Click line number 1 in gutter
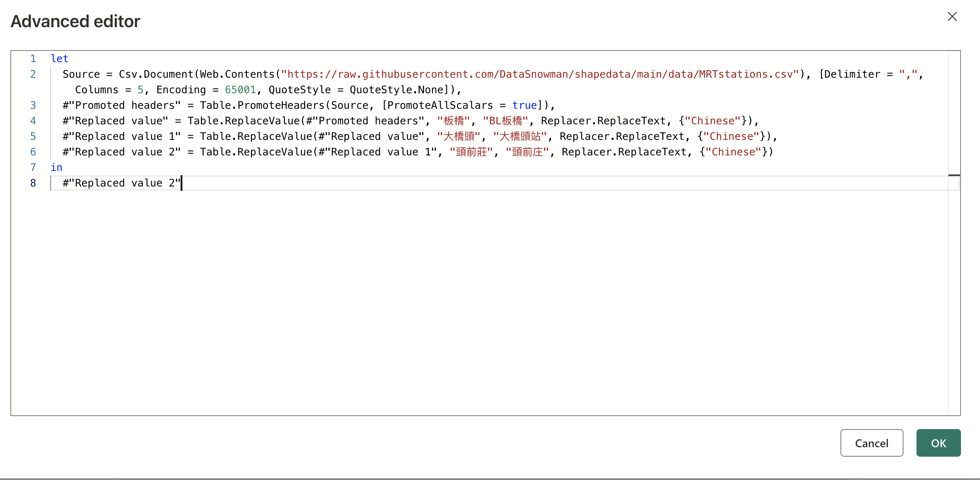 [x=33, y=59]
